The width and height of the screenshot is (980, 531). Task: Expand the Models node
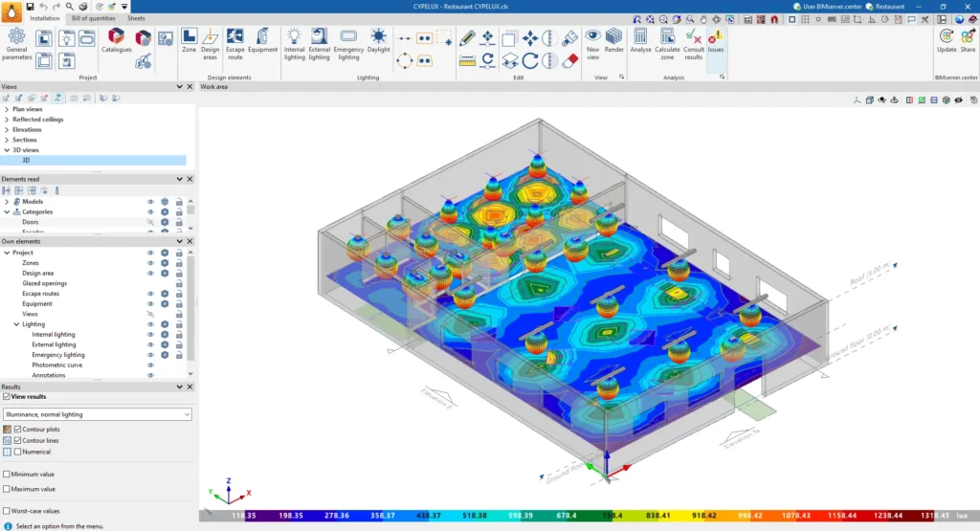tap(7, 202)
